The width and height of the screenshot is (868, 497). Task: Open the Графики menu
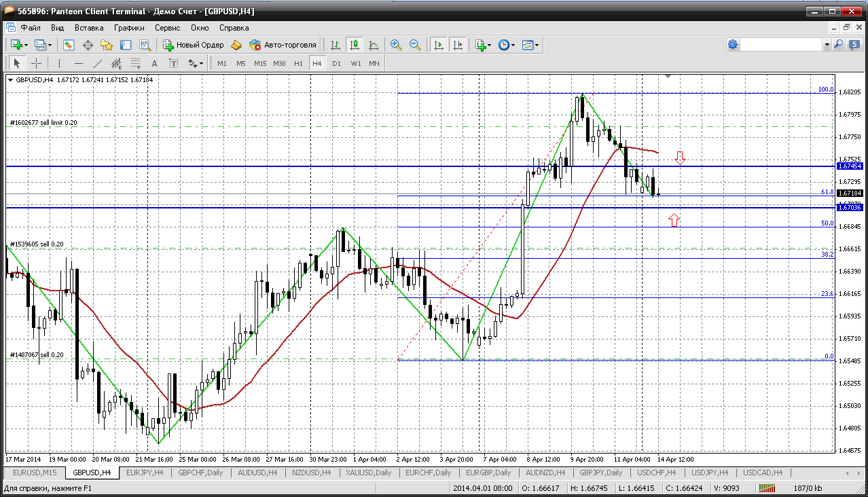[x=129, y=28]
